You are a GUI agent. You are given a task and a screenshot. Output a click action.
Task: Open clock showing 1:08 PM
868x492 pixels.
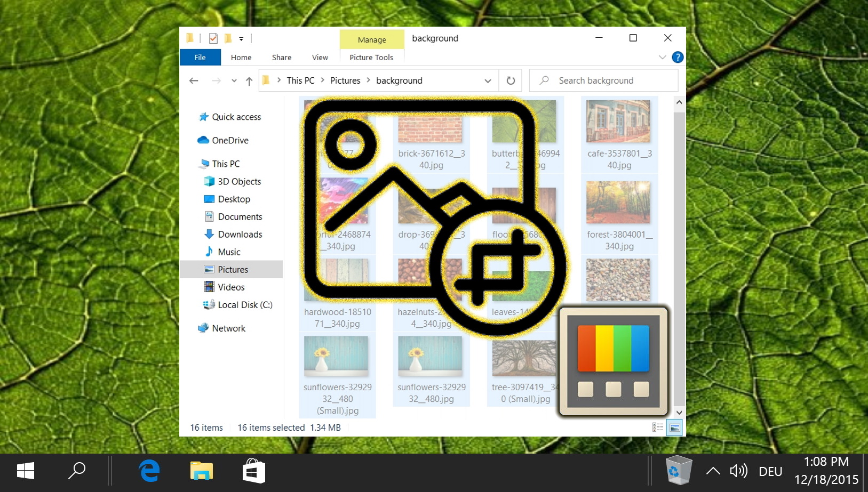point(826,470)
